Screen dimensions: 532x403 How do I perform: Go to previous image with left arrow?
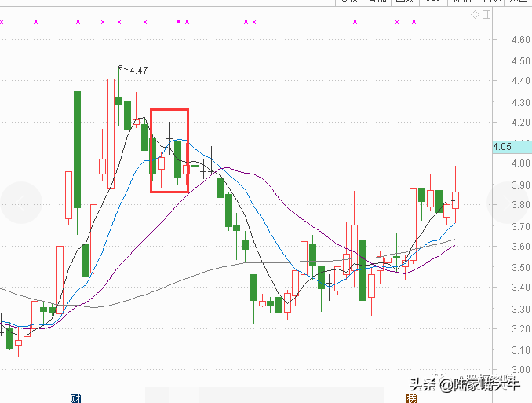[21, 203]
